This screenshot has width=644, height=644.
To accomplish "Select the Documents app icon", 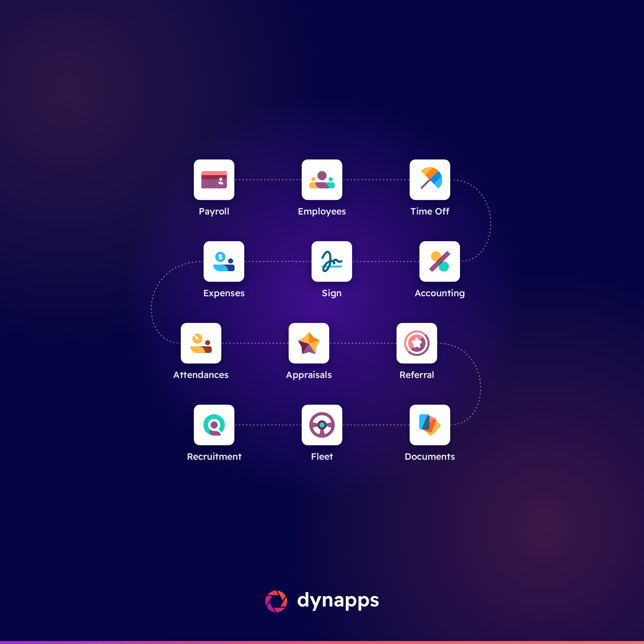I will click(430, 425).
